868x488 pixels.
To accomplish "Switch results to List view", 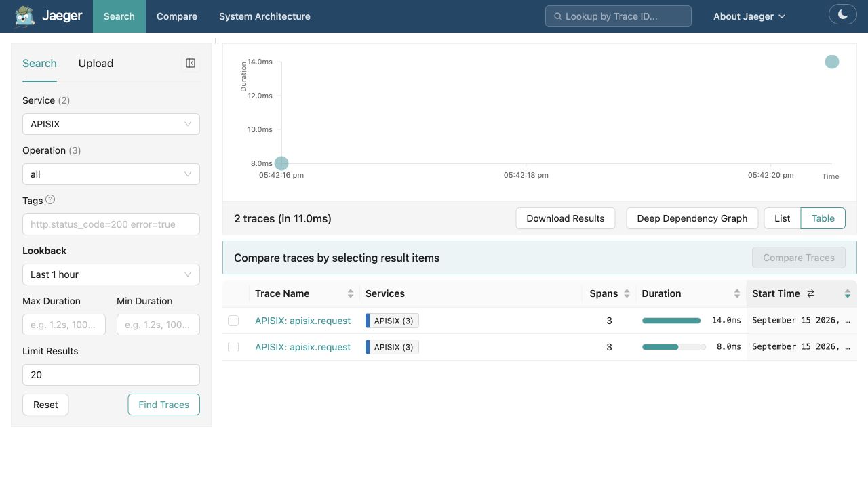I will [x=783, y=218].
